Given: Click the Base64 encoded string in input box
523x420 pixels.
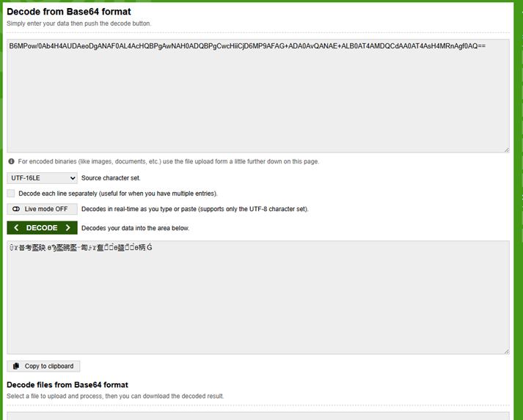Looking at the screenshot, I should coord(246,45).
